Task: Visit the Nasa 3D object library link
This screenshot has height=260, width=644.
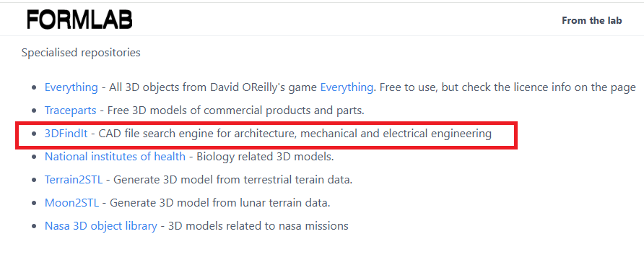Action: tap(101, 226)
